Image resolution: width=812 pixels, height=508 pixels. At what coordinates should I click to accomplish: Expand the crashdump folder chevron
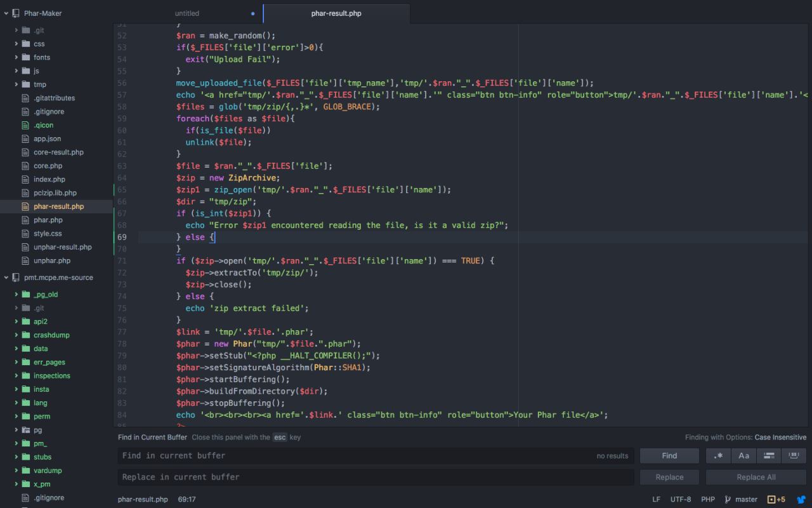16,335
